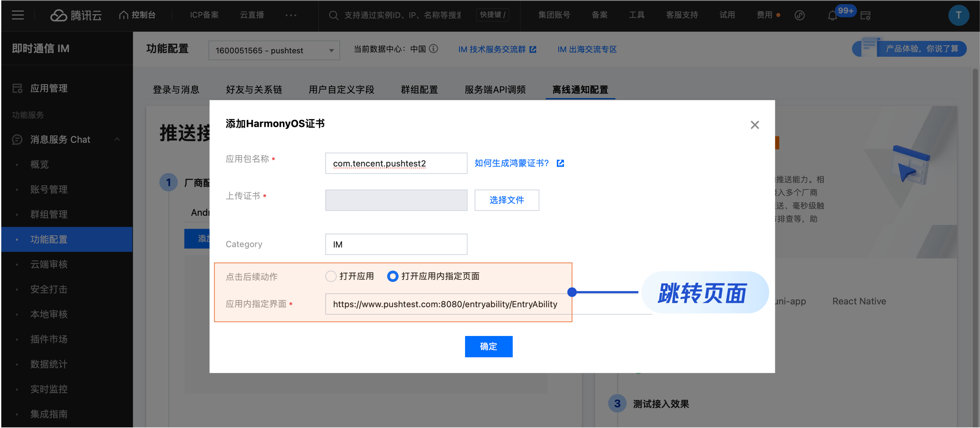The width and height of the screenshot is (980, 428).
Task: Click the top search box
Action: 402,15
